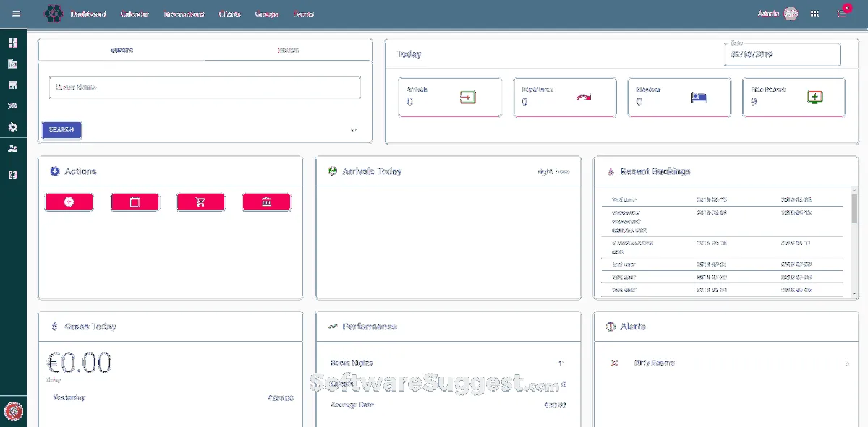The image size is (868, 427).
Task: Click the Arrivals count card
Action: pyautogui.click(x=450, y=97)
